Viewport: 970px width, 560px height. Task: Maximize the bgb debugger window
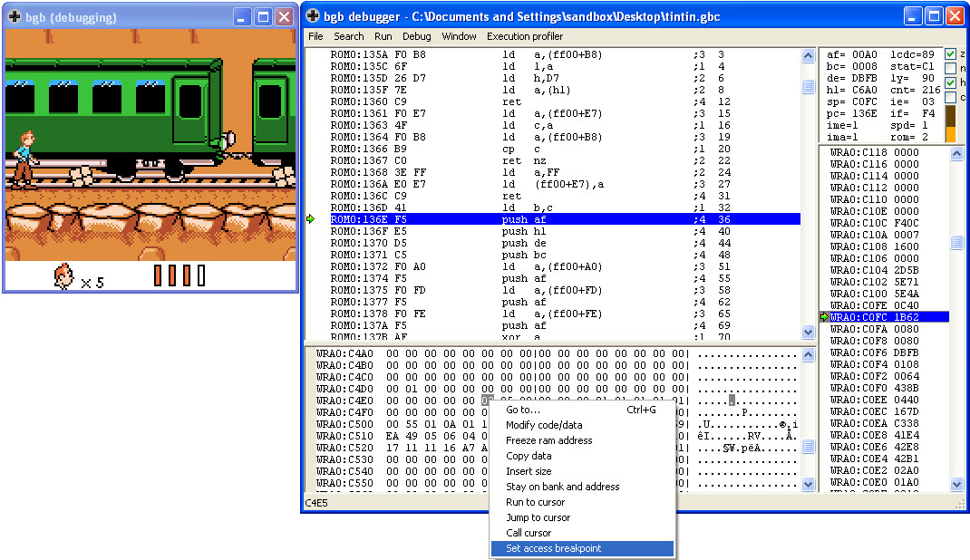click(x=934, y=16)
